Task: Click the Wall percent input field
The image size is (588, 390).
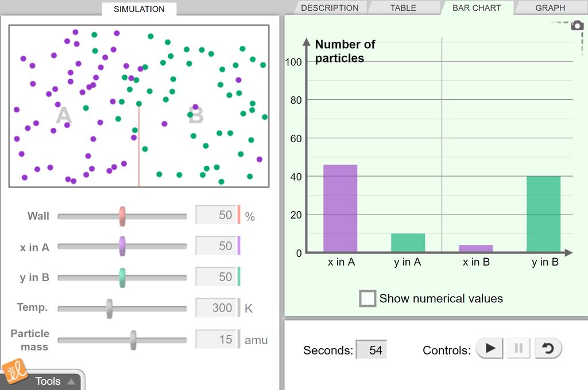Action: (x=216, y=215)
